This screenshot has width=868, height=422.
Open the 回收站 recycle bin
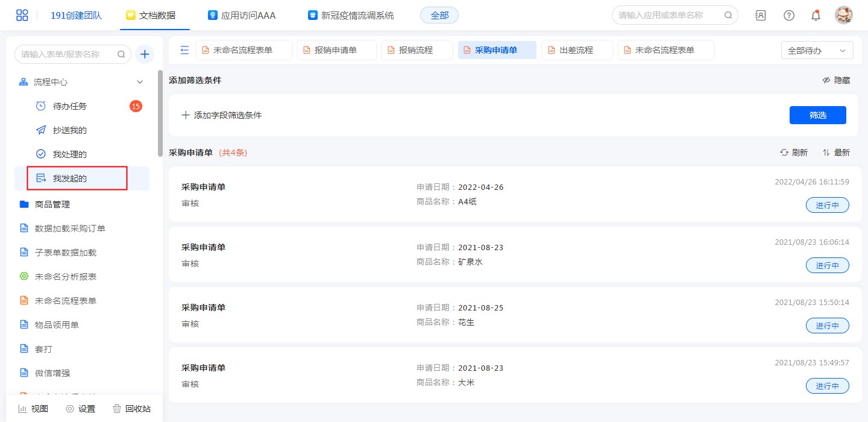coord(131,409)
